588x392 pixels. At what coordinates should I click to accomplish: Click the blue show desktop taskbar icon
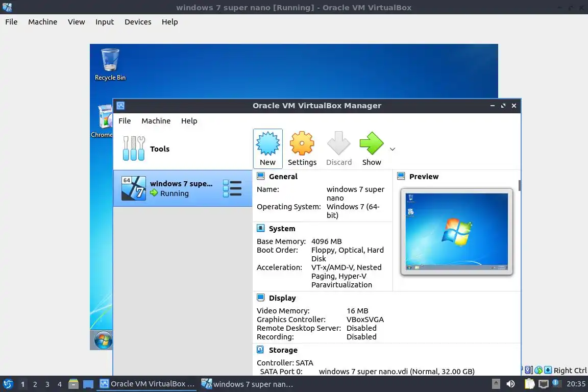[x=88, y=384]
